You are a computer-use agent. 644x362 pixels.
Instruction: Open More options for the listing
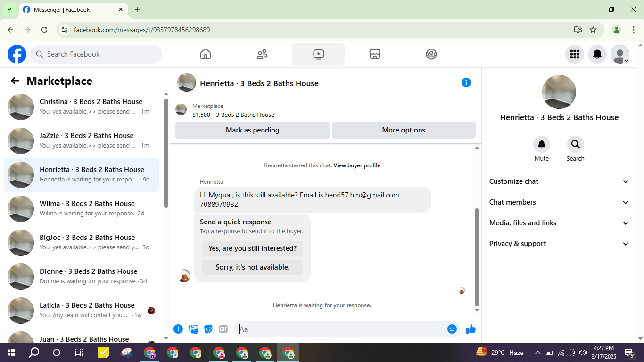404,130
